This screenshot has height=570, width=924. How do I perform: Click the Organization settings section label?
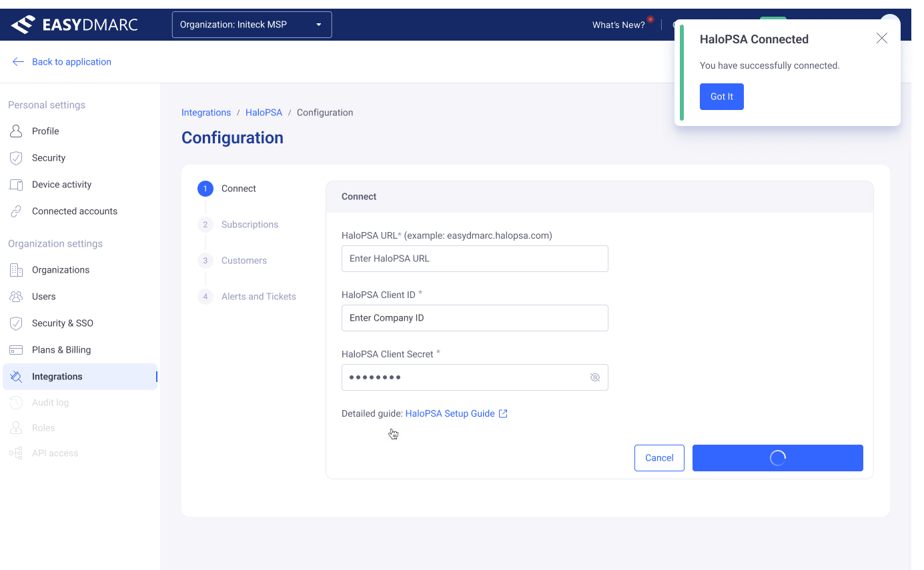[x=55, y=244]
